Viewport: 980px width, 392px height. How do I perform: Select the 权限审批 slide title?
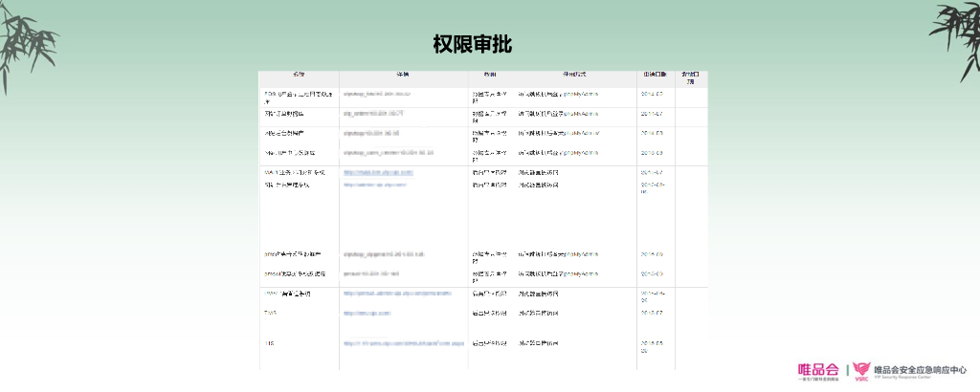click(472, 44)
